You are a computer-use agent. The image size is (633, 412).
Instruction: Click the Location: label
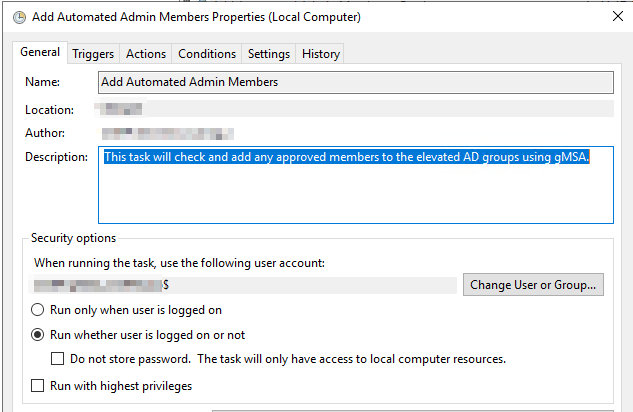[x=49, y=110]
